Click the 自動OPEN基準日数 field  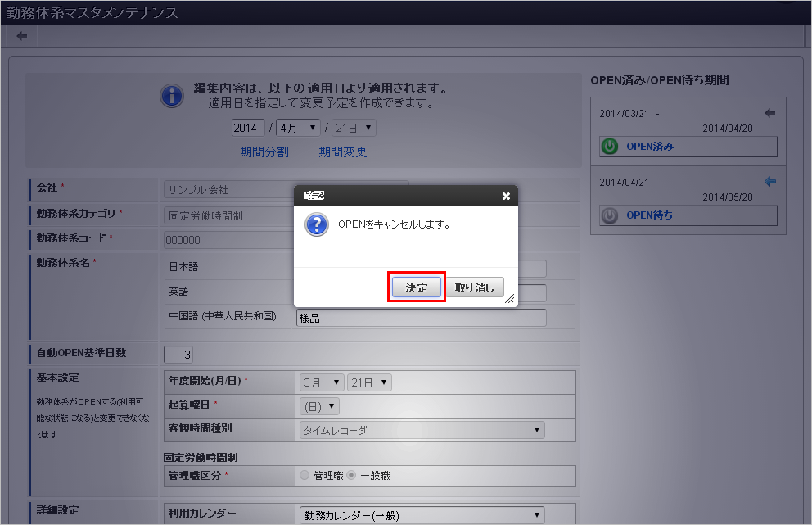178,355
